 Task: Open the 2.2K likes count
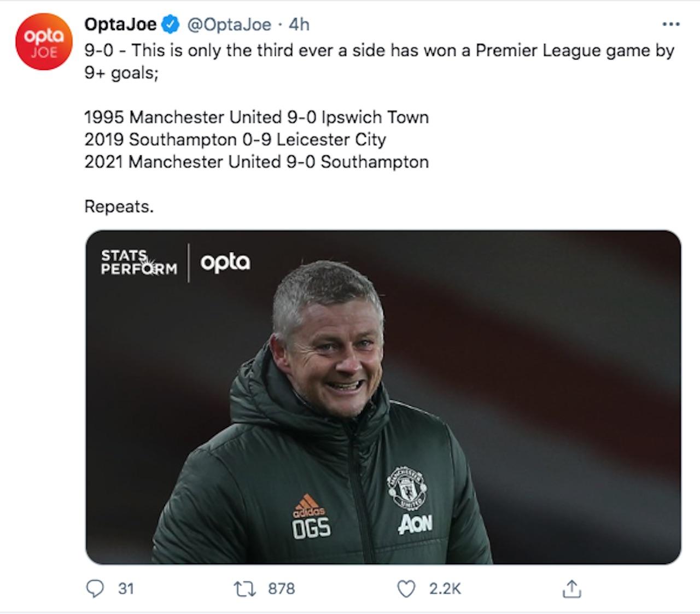coord(445,589)
